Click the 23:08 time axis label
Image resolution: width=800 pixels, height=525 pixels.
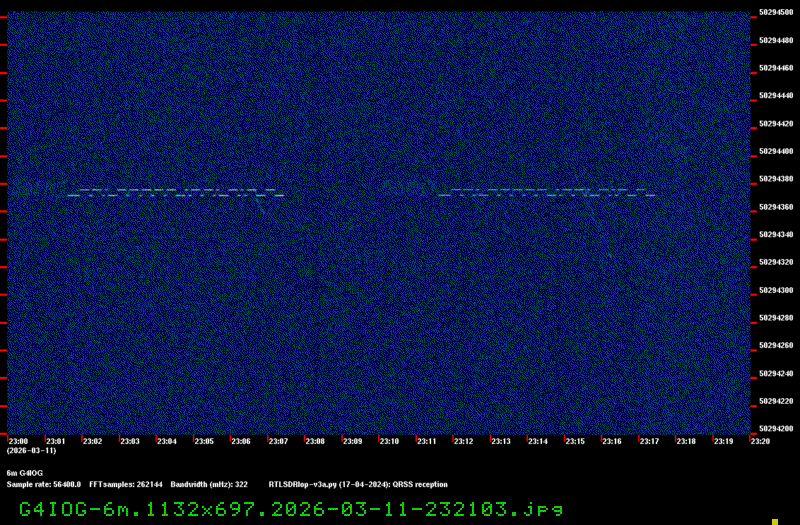[x=315, y=441]
